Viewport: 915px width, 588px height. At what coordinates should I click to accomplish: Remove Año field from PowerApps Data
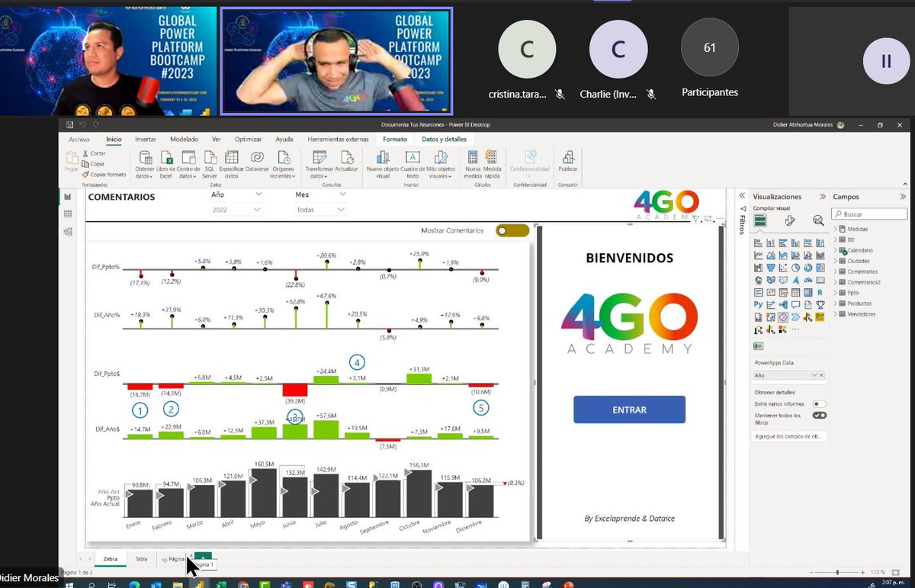pyautogui.click(x=822, y=375)
